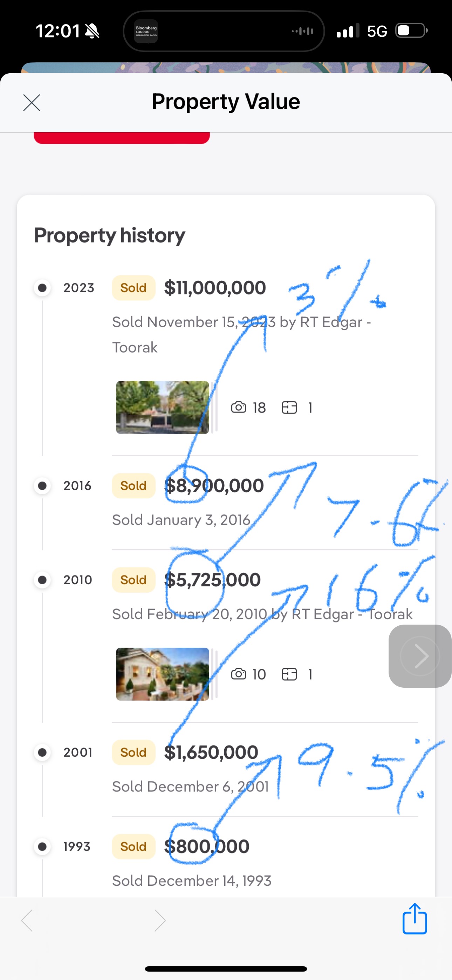The image size is (452, 980).
Task: Select the 2016 timeline dot
Action: tap(42, 486)
